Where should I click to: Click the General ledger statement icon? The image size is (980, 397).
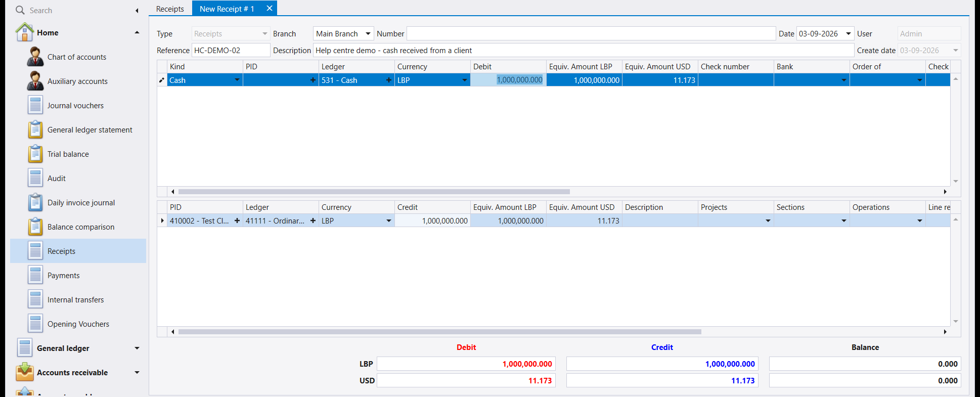[35, 129]
